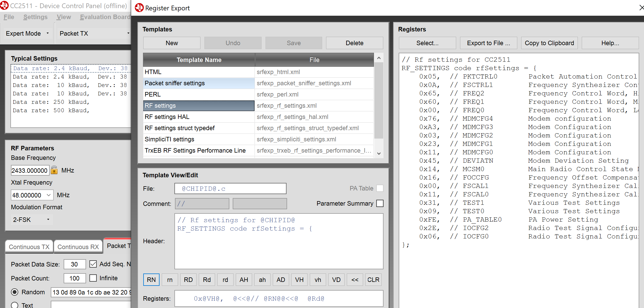Select the RF settings struct typedef template
This screenshot has height=308, width=644.
[x=258, y=128]
